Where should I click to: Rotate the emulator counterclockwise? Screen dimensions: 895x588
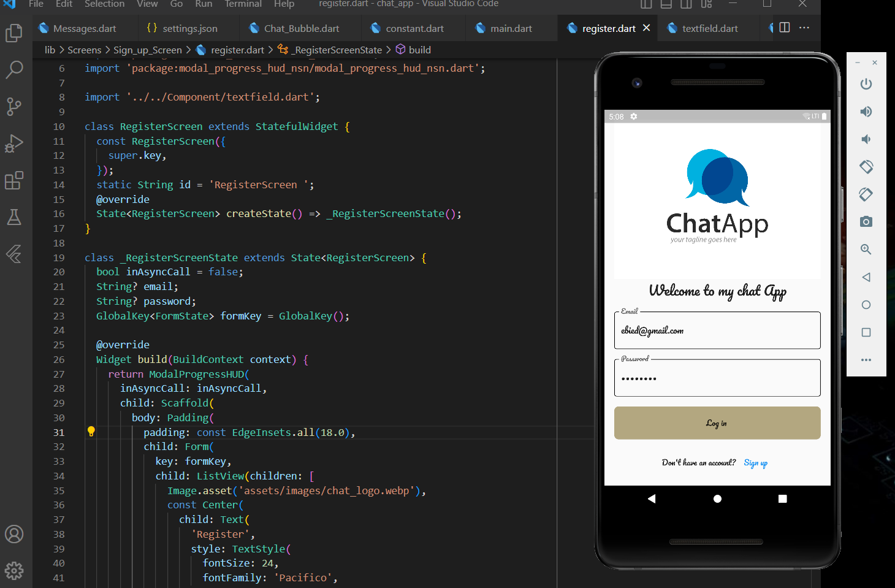[866, 166]
